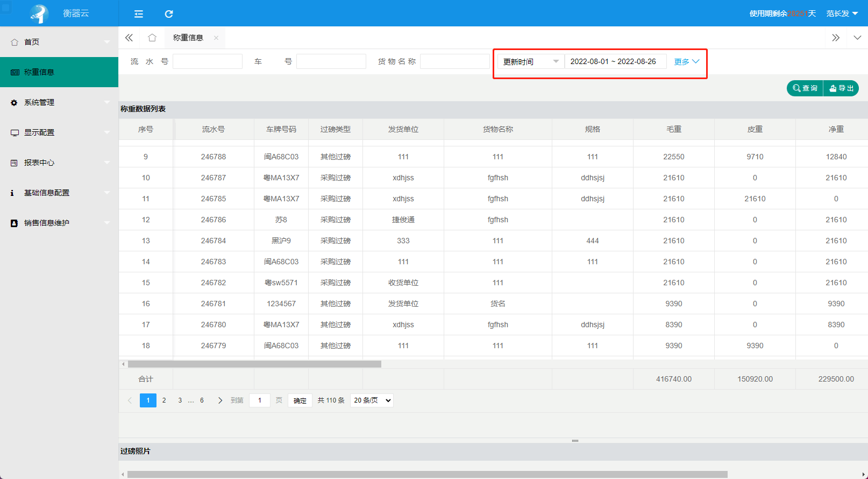Viewport: 868px width, 479px height.
Task: Toggle the sidebar collapse menu icon
Action: pos(139,14)
